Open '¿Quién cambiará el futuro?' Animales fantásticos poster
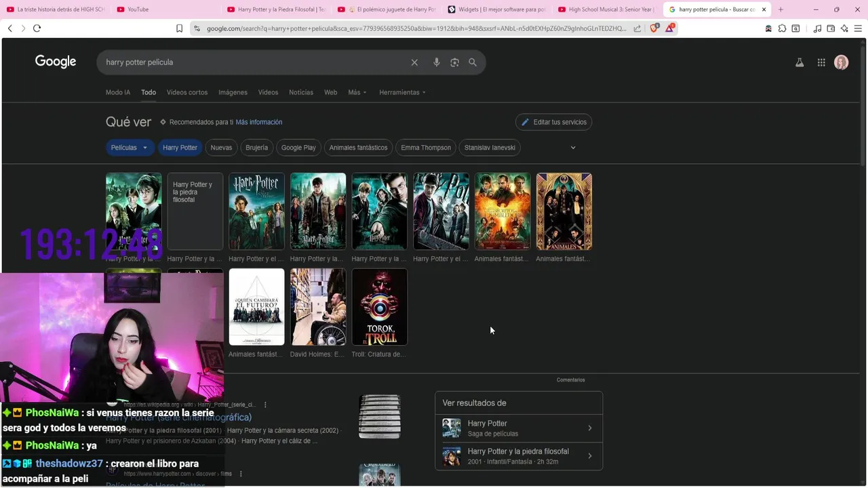 tap(256, 307)
